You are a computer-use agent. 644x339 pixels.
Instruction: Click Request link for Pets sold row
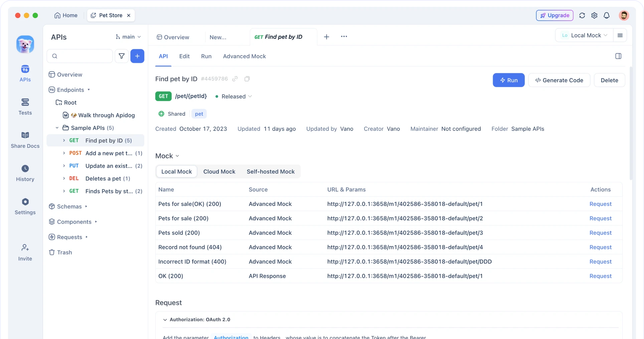click(600, 233)
